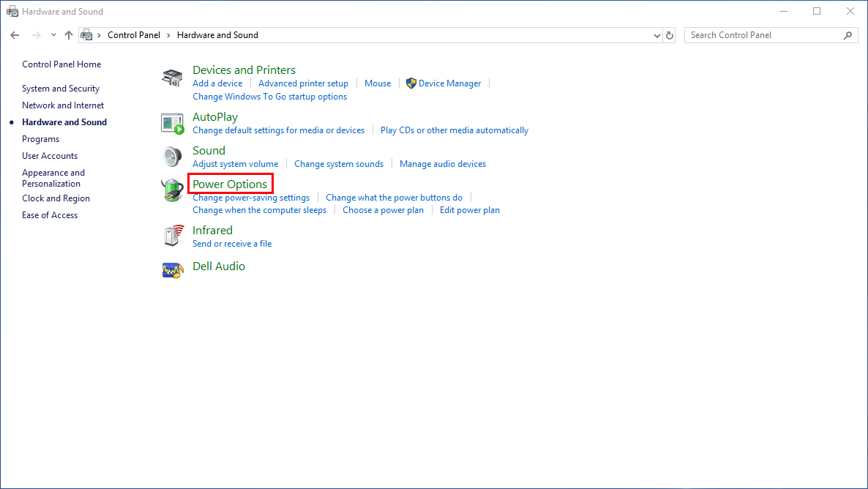
Task: Open the Device Manager link
Action: (x=449, y=83)
